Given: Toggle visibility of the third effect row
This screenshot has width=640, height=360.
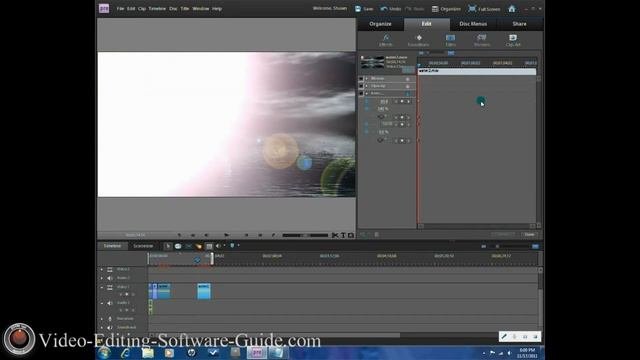Looking at the screenshot, I should [x=361, y=93].
